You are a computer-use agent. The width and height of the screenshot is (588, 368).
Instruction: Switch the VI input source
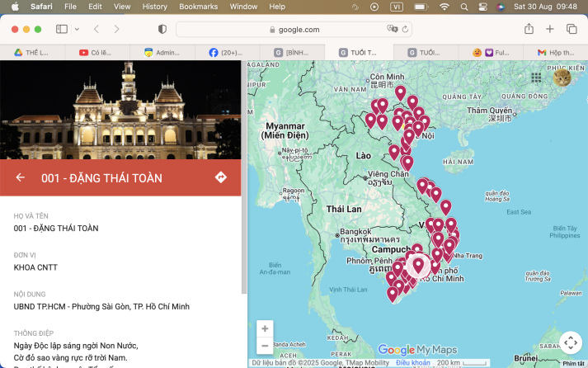397,7
